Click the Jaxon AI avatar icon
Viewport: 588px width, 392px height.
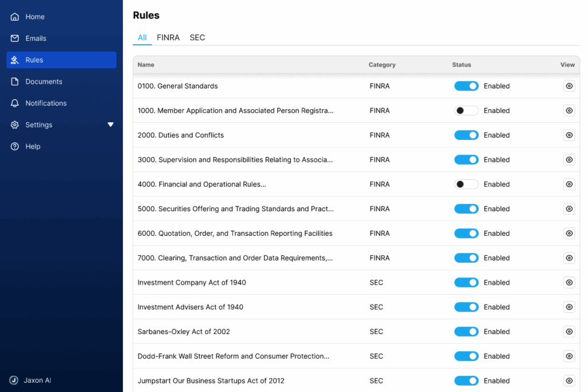[14, 381]
